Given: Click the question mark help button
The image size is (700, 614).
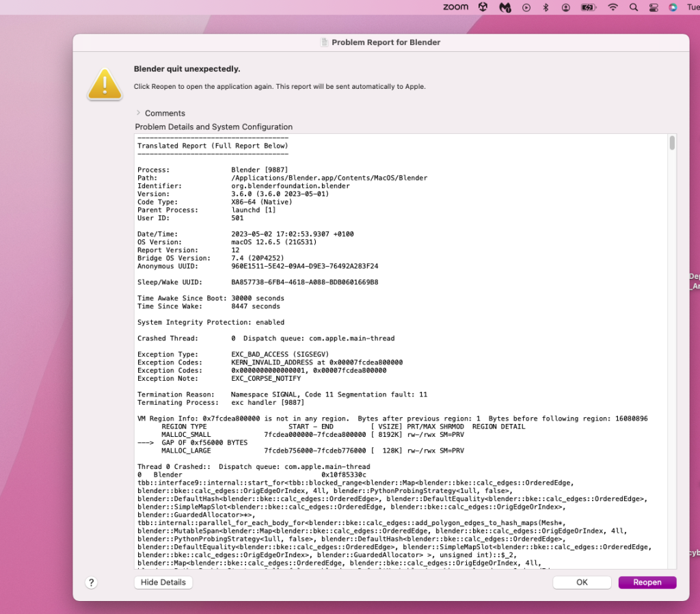Looking at the screenshot, I should [x=91, y=583].
